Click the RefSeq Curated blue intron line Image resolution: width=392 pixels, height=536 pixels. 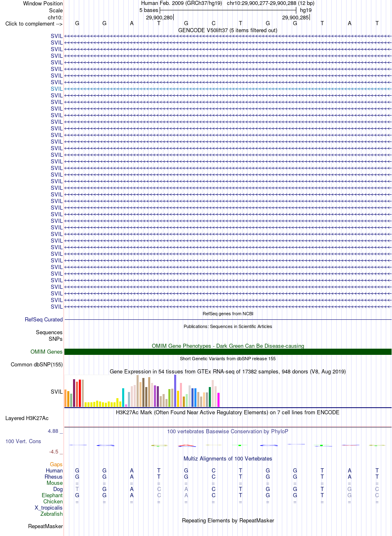[x=228, y=319]
